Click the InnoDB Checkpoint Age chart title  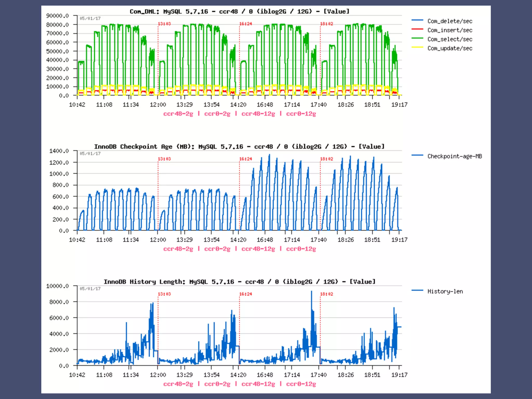tap(239, 147)
